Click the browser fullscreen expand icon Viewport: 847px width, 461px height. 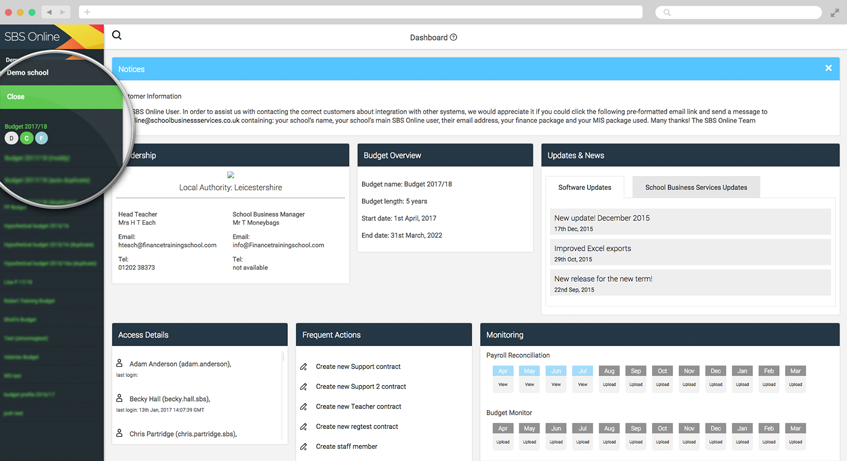tap(835, 13)
